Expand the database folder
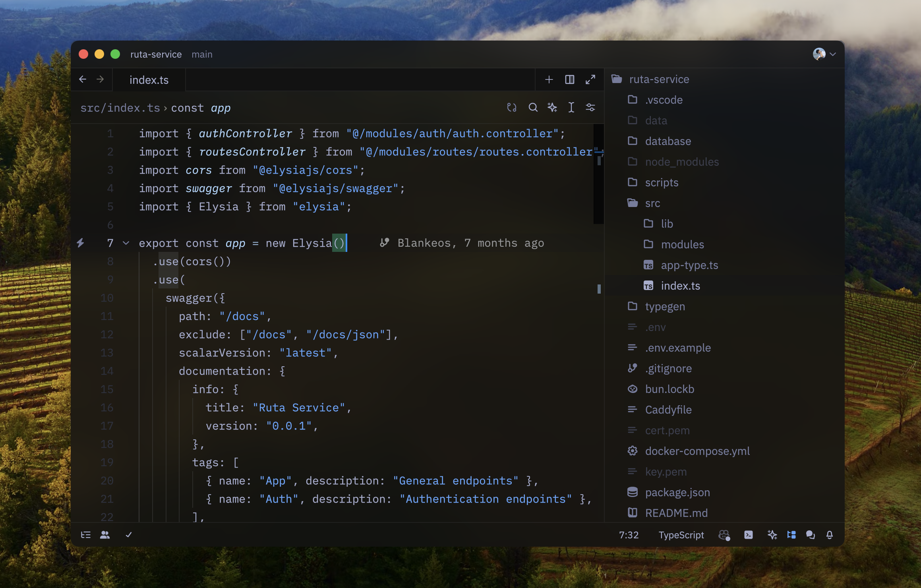 (x=724, y=141)
